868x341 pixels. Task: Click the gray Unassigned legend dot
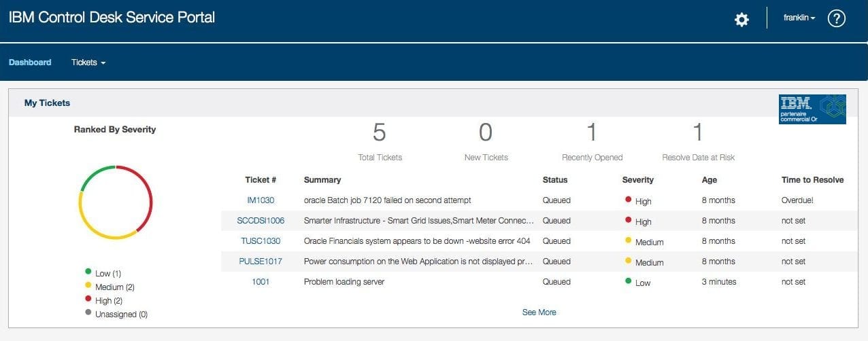pos(88,313)
